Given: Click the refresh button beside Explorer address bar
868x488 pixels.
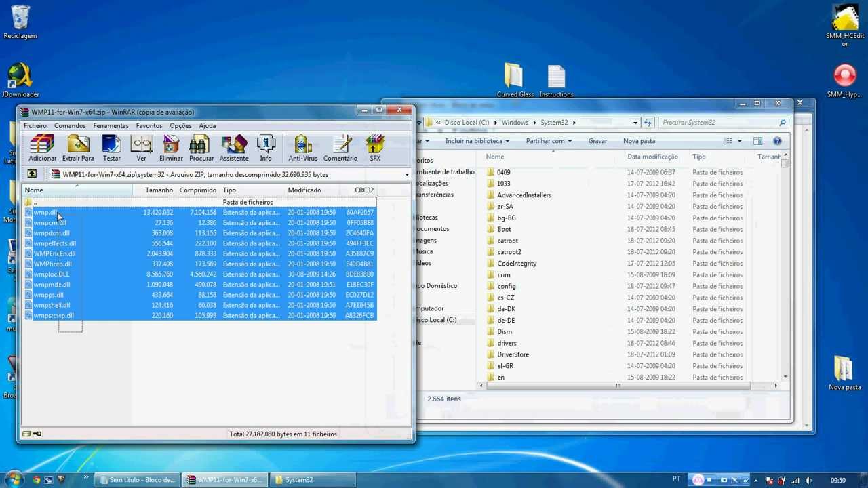Looking at the screenshot, I should click(x=648, y=123).
